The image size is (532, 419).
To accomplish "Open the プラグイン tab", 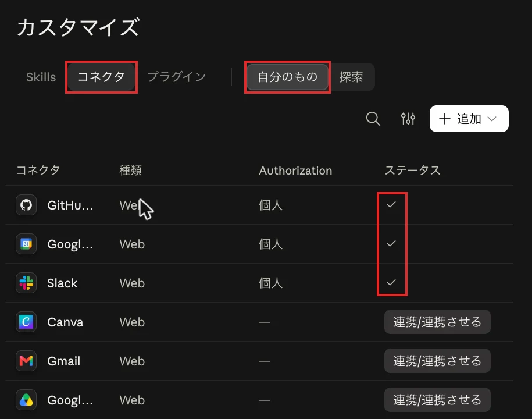I will click(x=176, y=77).
